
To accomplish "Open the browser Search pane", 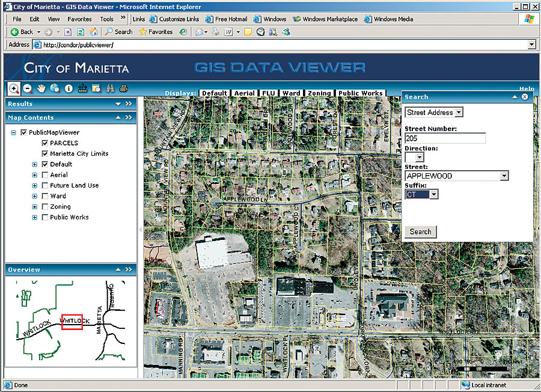I will [x=118, y=32].
